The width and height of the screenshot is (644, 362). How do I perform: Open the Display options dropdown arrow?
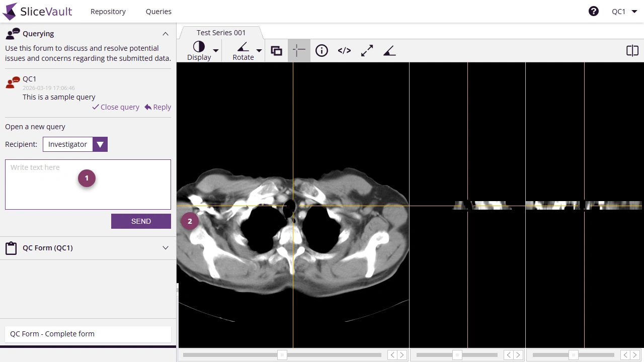[x=215, y=51]
